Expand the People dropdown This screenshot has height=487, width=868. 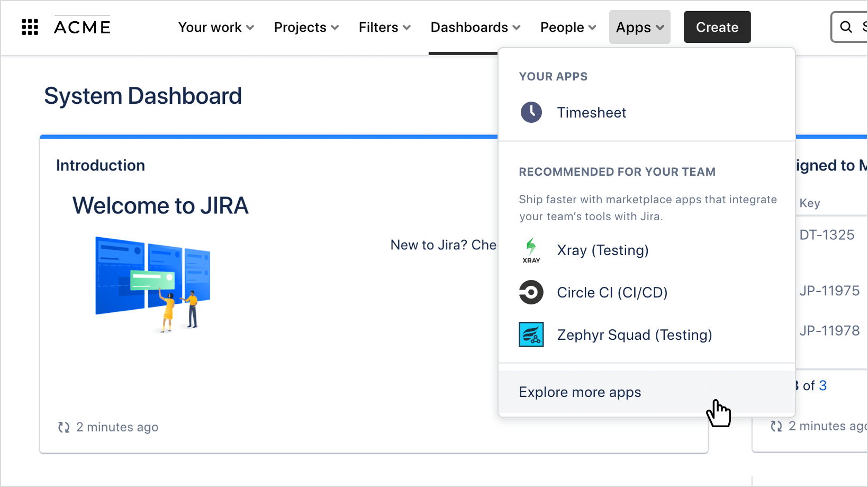click(568, 27)
